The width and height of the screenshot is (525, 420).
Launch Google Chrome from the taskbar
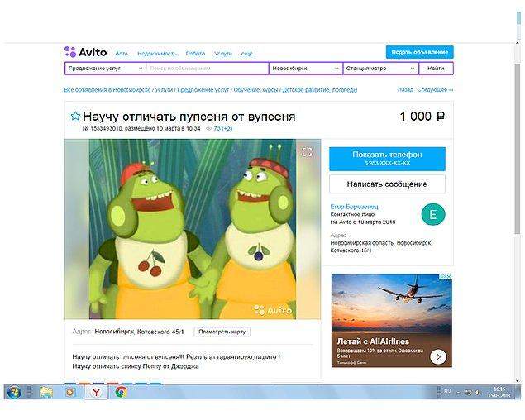coord(121,392)
